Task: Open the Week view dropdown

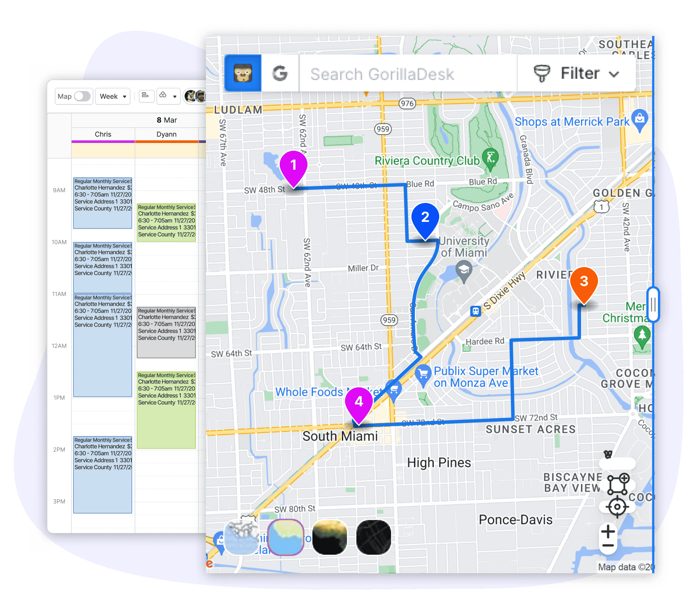Action: click(113, 96)
